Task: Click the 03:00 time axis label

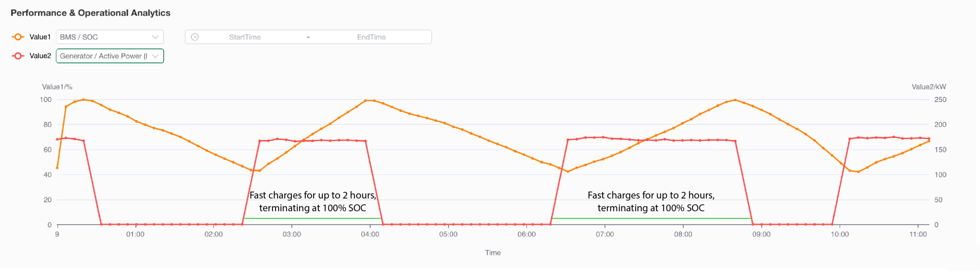Action: coord(292,234)
